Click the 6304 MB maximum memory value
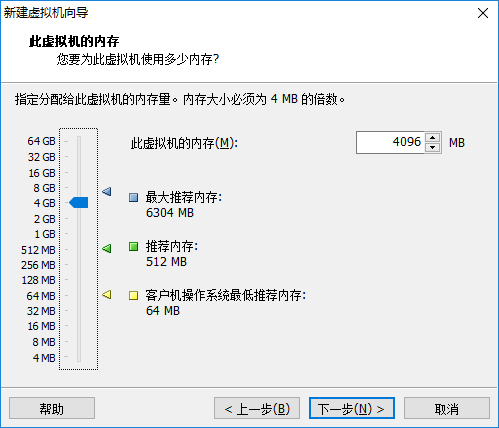The width and height of the screenshot is (499, 428). click(x=170, y=213)
